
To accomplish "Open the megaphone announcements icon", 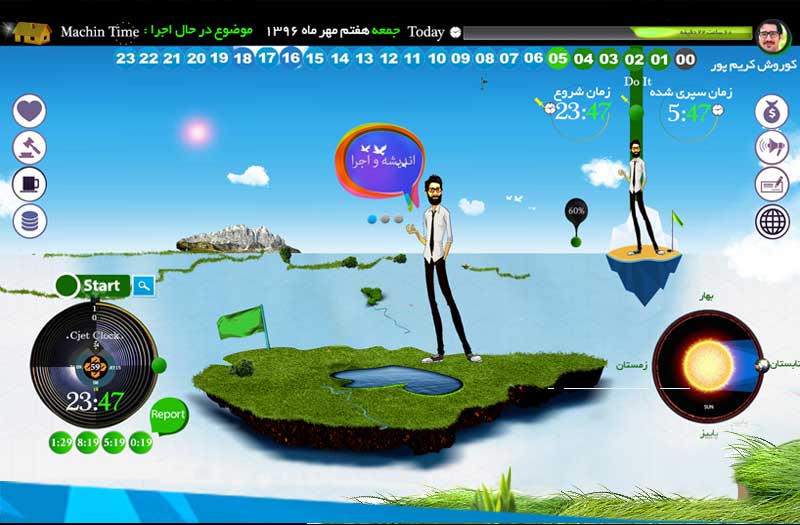I will (772, 147).
